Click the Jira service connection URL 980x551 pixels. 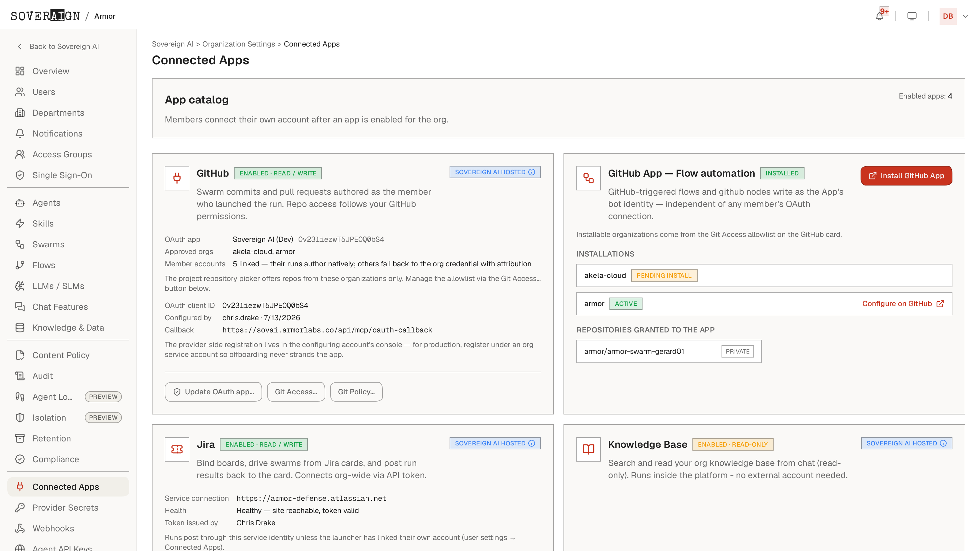point(311,499)
